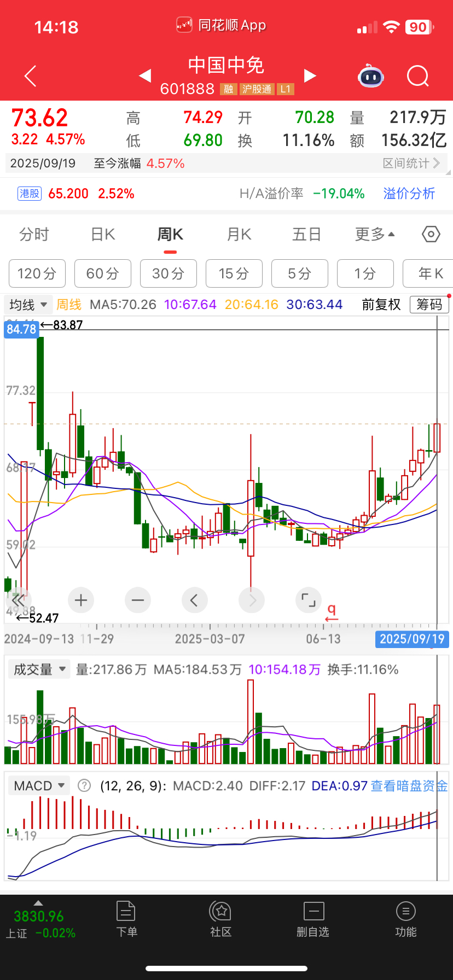Tap the 2025/09/19 date label on axis

point(412,639)
